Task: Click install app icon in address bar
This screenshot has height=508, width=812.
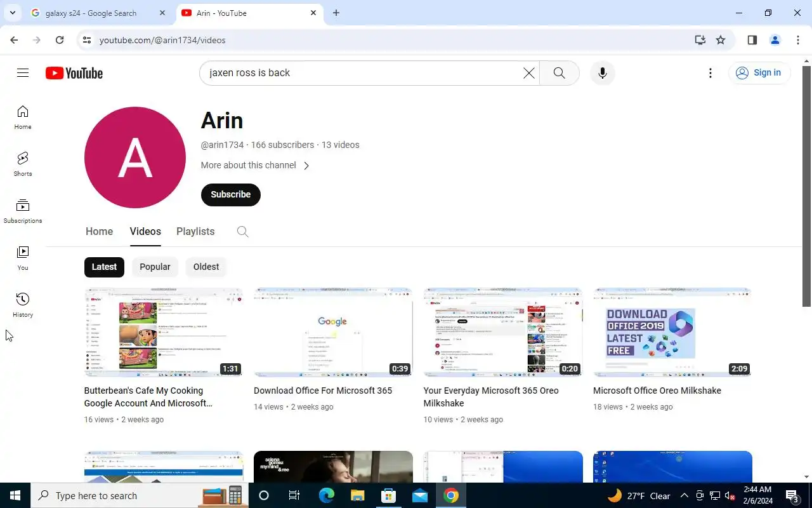Action: tap(700, 40)
